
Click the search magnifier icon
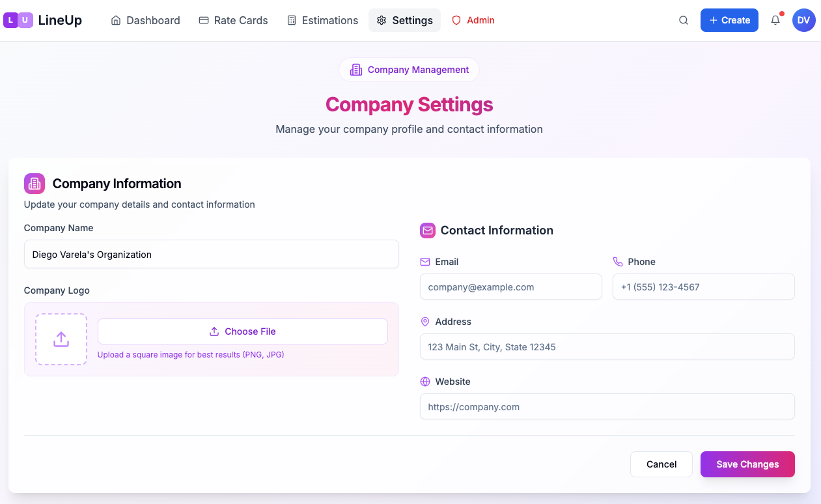coord(684,20)
